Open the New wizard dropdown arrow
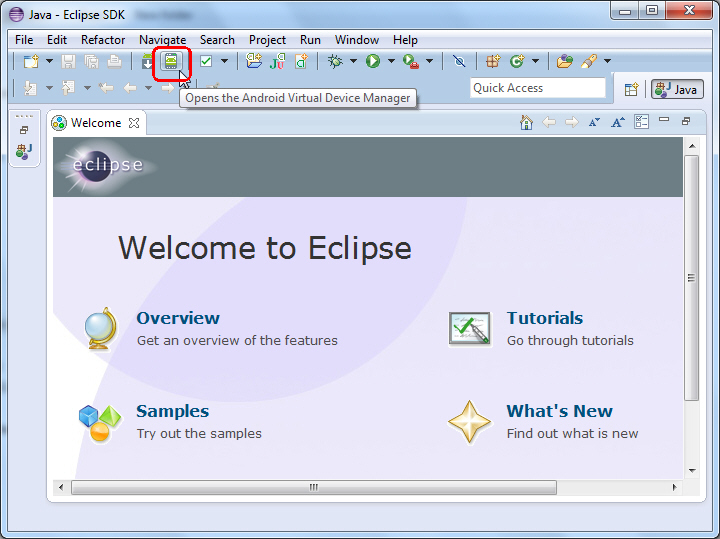This screenshot has width=720, height=539. tap(49, 61)
